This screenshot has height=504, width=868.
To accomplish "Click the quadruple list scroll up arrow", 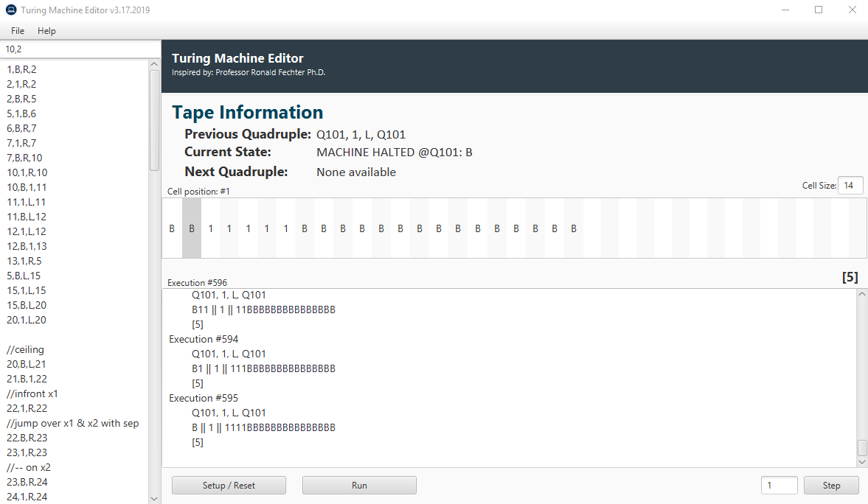I will coord(154,64).
